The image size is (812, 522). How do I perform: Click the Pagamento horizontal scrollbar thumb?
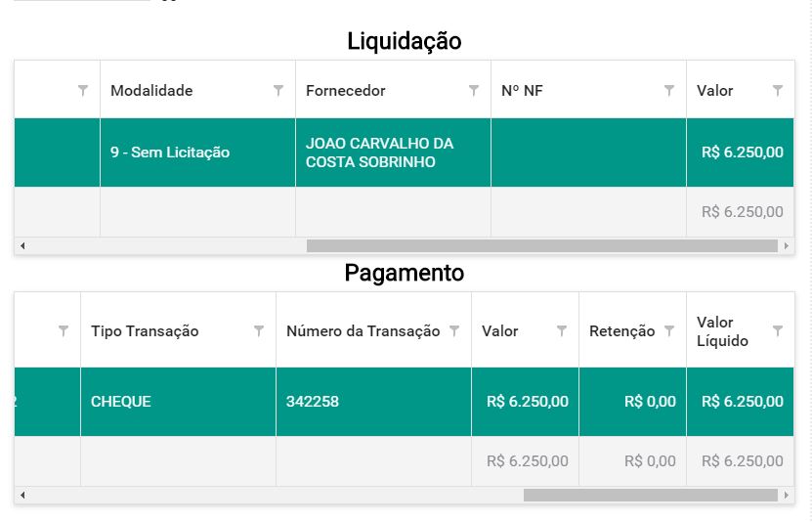coord(651,495)
